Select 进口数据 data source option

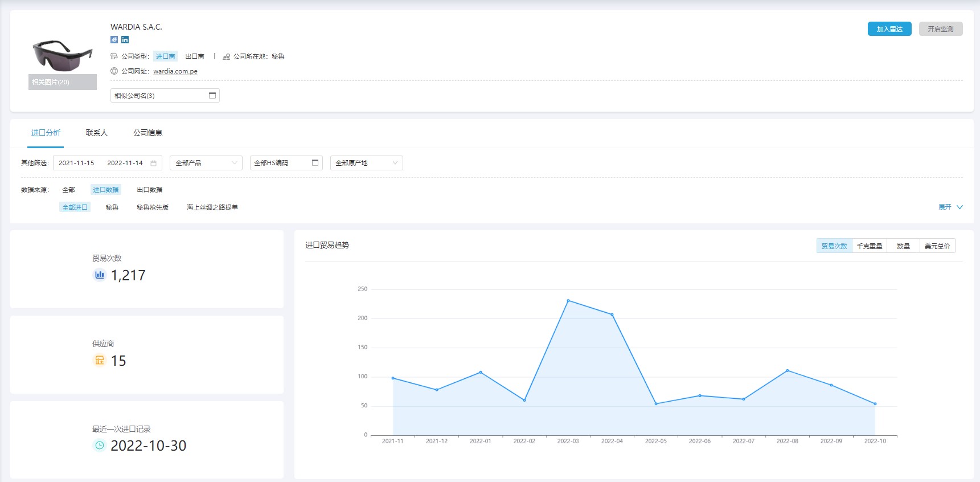(106, 190)
